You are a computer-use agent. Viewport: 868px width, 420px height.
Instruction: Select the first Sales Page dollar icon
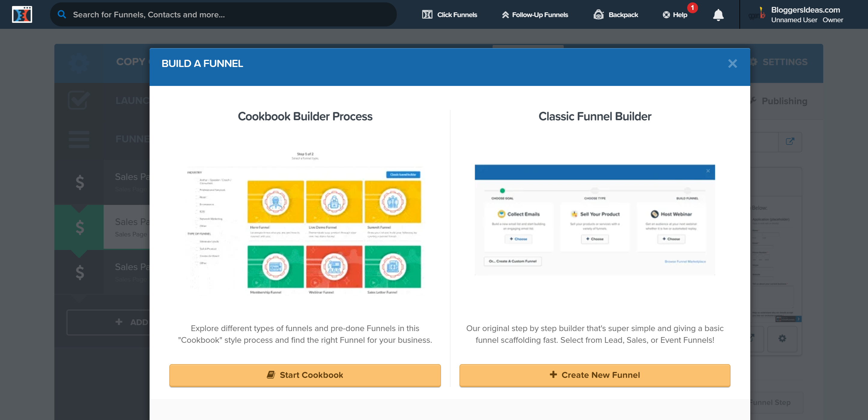point(80,182)
